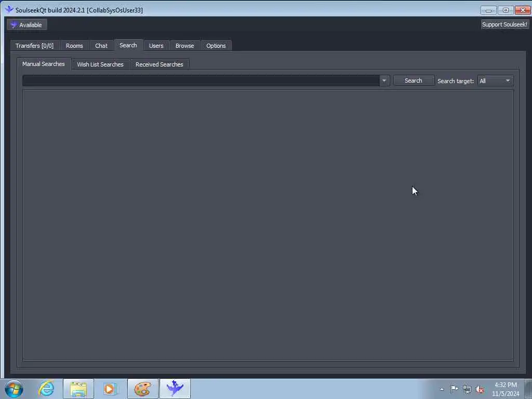Screen dimensions: 532x399
Task: Open Windows Media Player from taskbar
Action: point(110,389)
